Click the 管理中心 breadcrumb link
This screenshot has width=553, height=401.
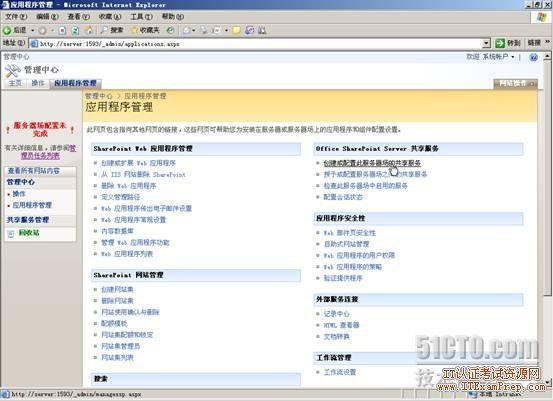click(x=98, y=96)
